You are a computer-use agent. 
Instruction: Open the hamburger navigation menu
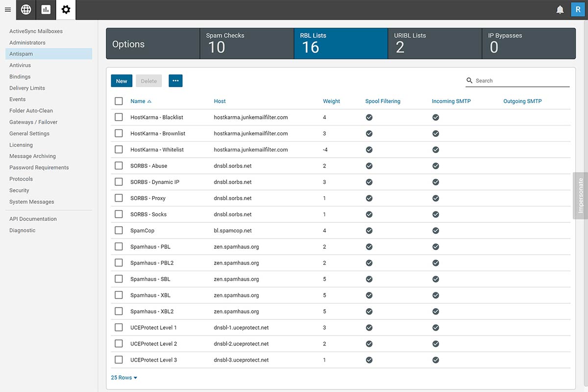(7, 10)
